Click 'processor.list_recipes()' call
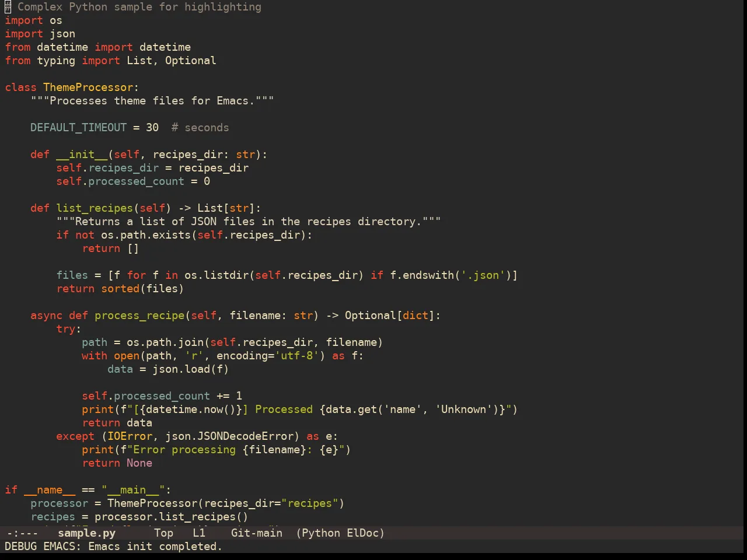This screenshot has height=560, width=747. (172, 516)
